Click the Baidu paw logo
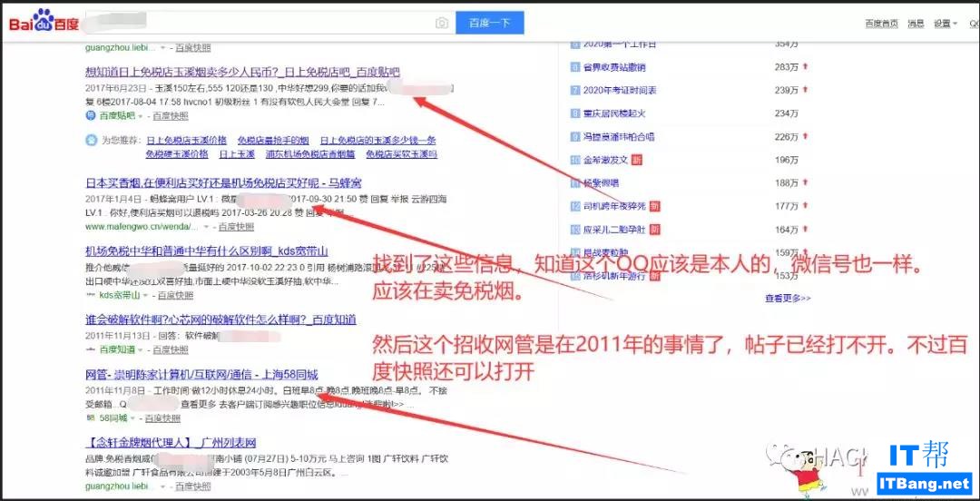This screenshot has width=980, height=501. coord(44,23)
